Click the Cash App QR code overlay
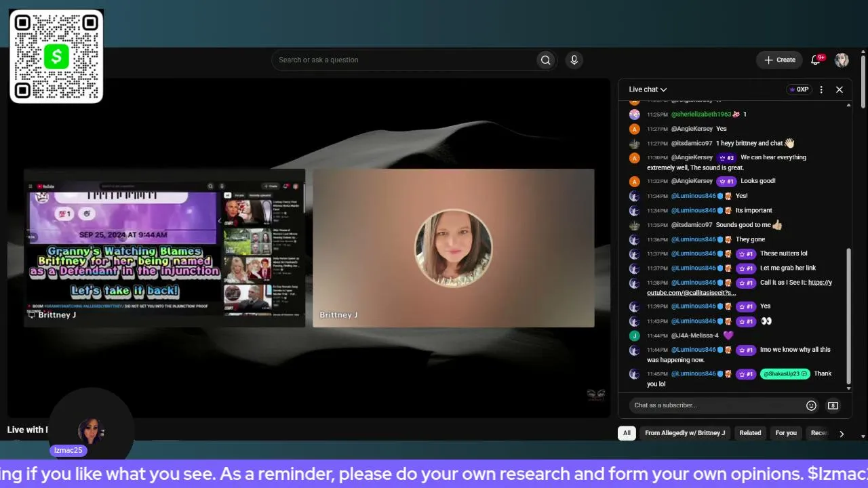Image resolution: width=868 pixels, height=488 pixels. 56,56
